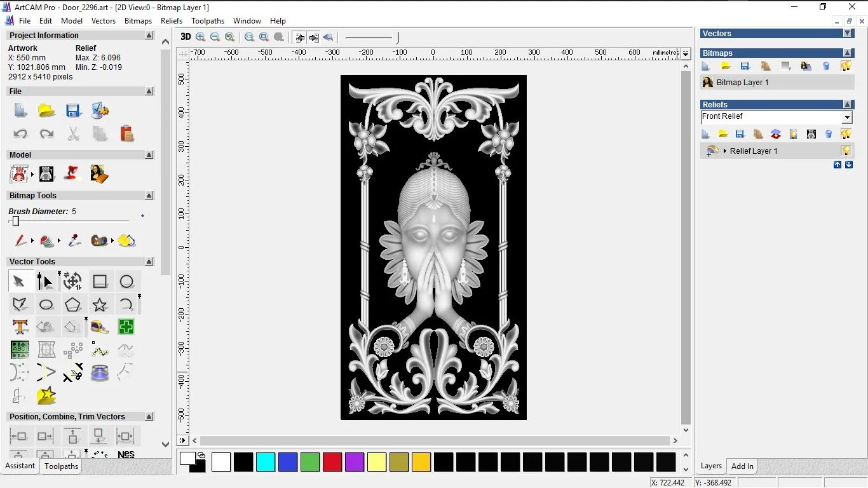868x488 pixels.
Task: Toggle all relief layers visibility lightbulb
Action: click(x=846, y=134)
